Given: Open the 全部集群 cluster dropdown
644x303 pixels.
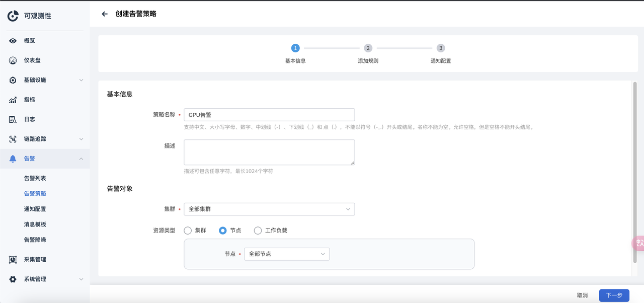Looking at the screenshot, I should 269,208.
